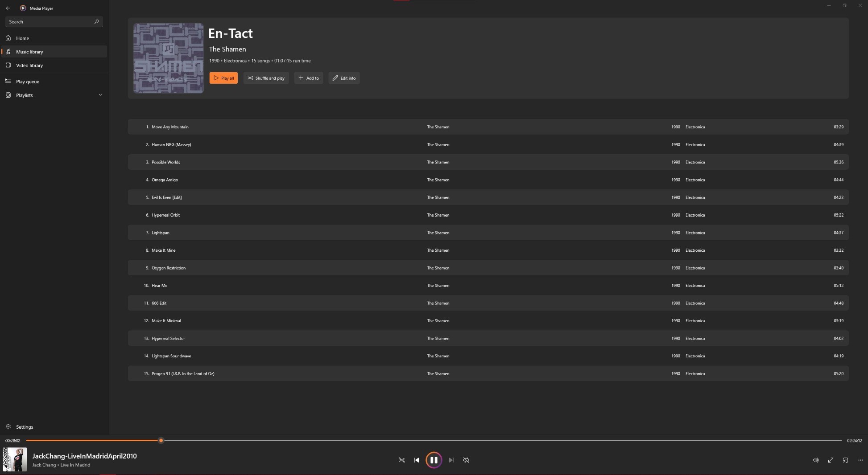
Task: Go to Home page
Action: coord(54,38)
